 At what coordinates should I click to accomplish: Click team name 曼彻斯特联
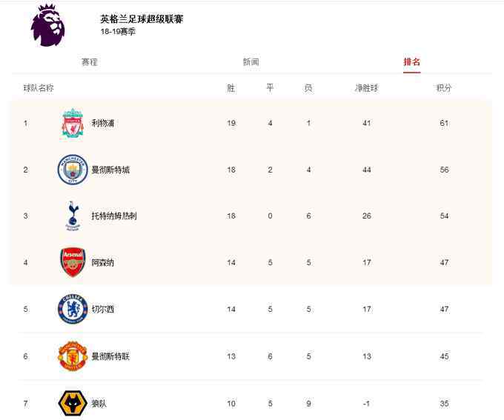[x=110, y=356]
